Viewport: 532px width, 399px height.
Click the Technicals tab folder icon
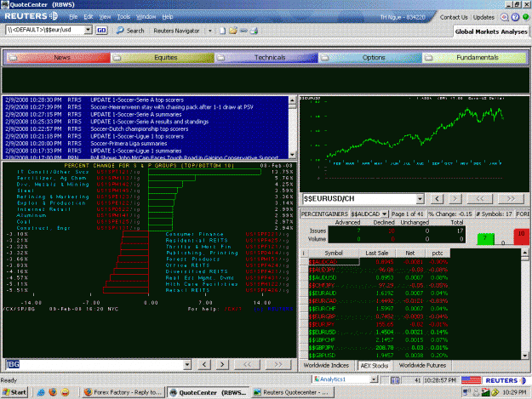pos(220,57)
